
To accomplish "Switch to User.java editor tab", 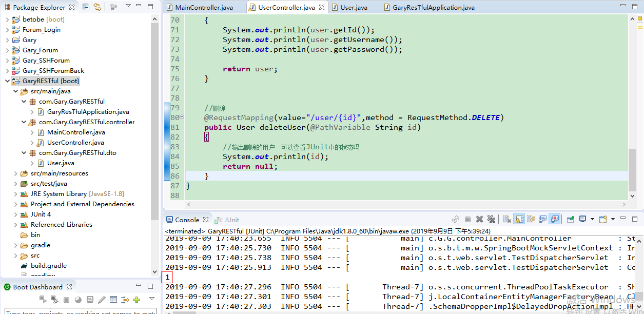I will coord(354,8).
